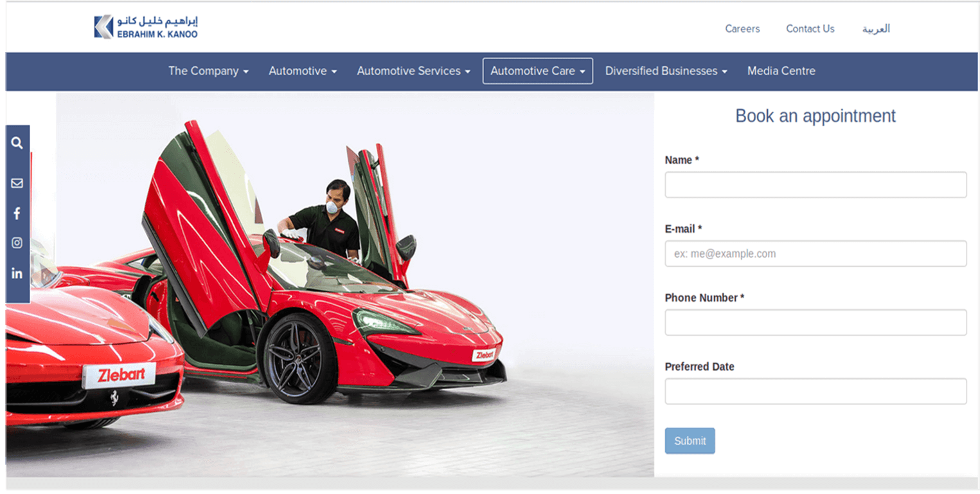Switch site language to Arabic
Image resolution: width=980 pixels, height=494 pixels.
tap(876, 29)
